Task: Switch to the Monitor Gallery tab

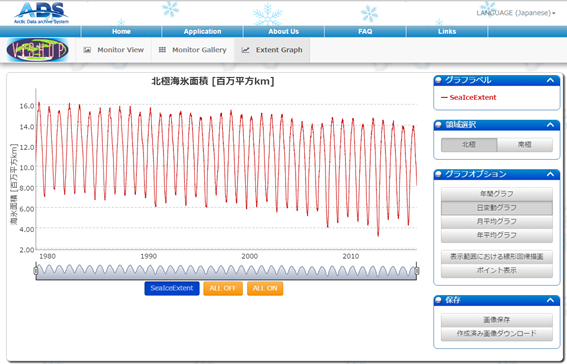Action: (193, 50)
